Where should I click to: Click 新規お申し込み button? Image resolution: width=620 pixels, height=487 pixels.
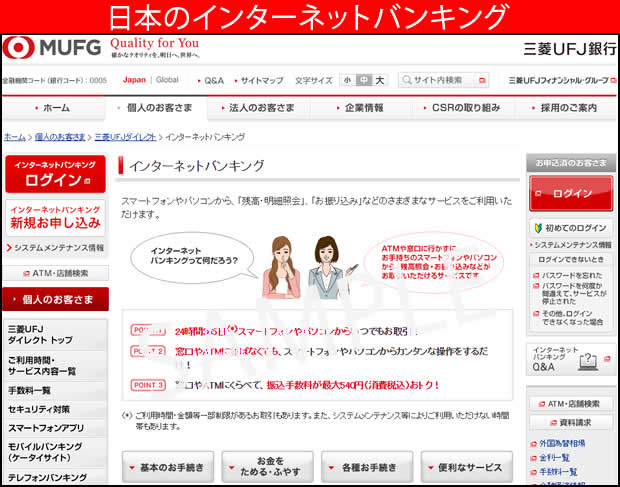[x=55, y=218]
